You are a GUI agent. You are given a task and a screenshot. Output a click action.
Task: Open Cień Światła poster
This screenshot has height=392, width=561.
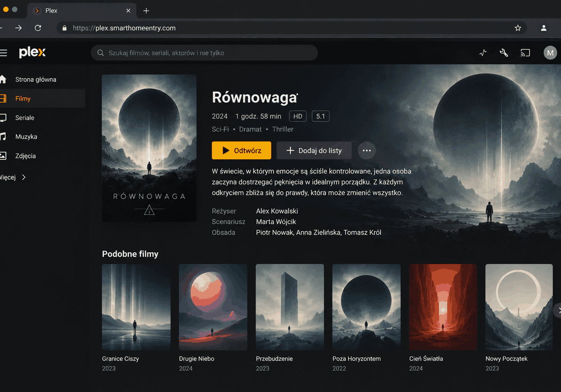tap(443, 307)
